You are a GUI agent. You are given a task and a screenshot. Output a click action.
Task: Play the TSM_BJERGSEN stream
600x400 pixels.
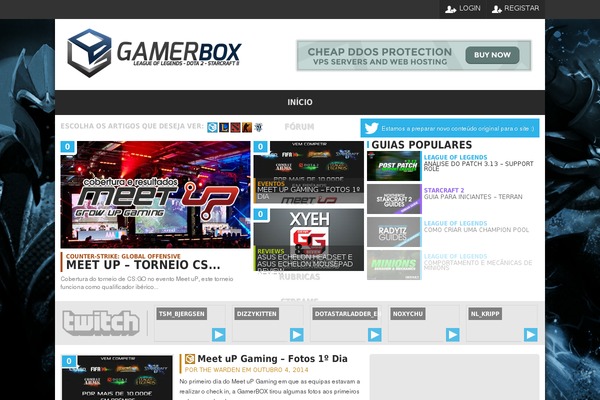pyautogui.click(x=219, y=335)
